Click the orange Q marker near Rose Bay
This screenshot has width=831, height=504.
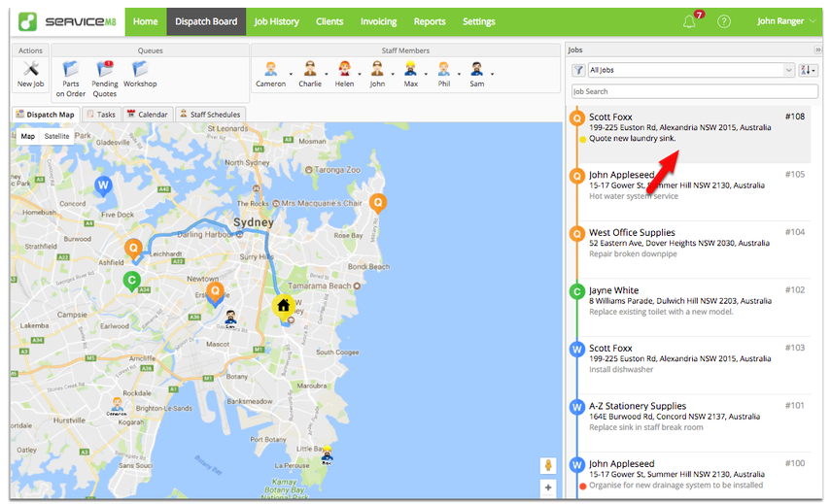point(378,203)
